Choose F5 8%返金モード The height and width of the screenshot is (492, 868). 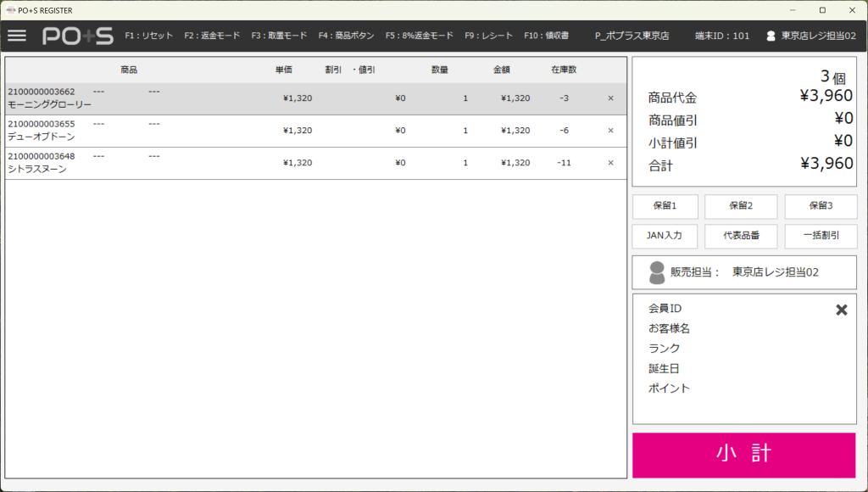(419, 36)
